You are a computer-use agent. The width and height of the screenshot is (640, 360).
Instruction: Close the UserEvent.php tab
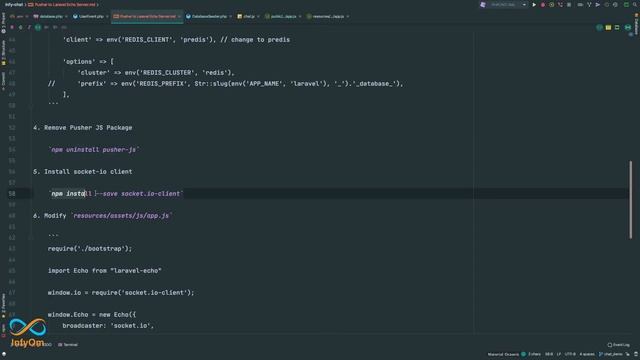point(107,17)
